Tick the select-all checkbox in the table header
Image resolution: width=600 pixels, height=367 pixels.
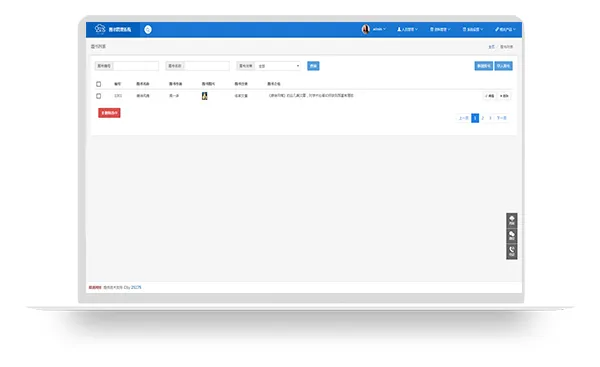pos(99,84)
